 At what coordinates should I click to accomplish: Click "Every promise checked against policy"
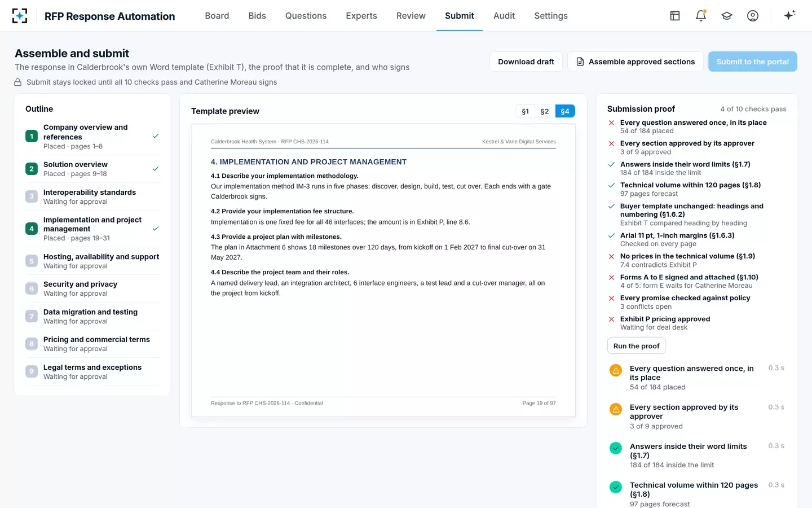coord(685,298)
